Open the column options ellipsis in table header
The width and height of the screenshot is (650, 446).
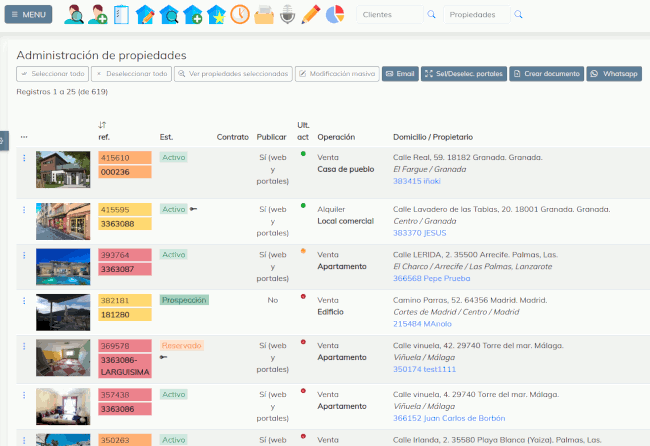click(x=24, y=137)
